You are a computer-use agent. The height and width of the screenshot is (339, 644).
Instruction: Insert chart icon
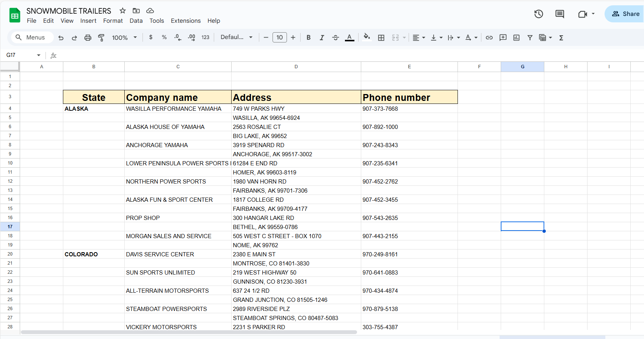coord(516,38)
